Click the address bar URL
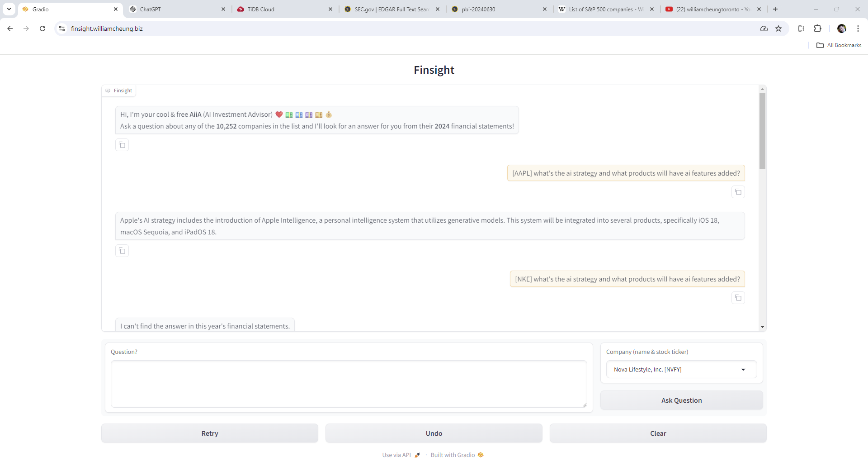This screenshot has height=467, width=868. [x=107, y=29]
